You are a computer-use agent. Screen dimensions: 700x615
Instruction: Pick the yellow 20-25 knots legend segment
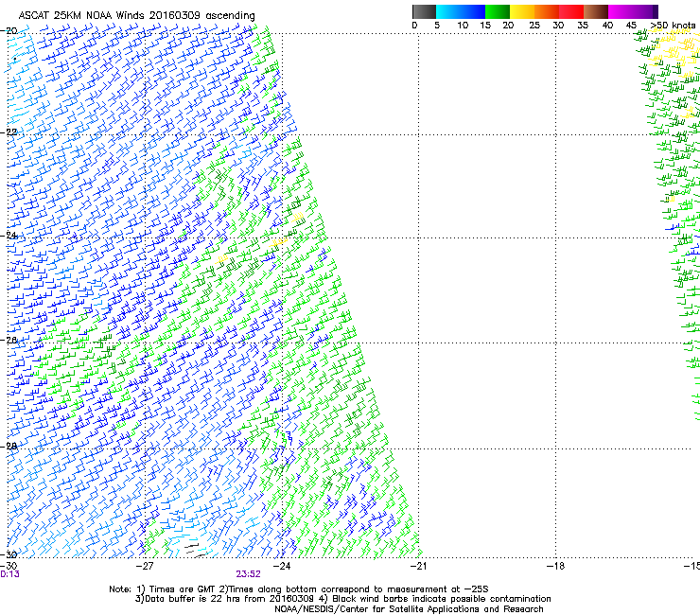click(522, 11)
